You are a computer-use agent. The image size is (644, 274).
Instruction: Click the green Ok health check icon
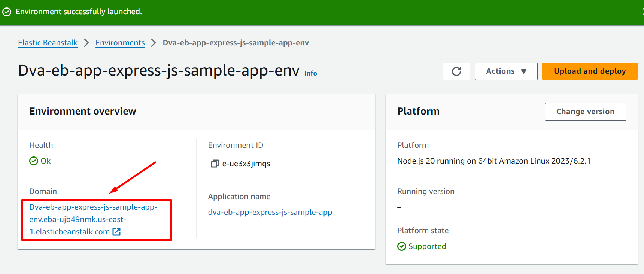point(34,161)
